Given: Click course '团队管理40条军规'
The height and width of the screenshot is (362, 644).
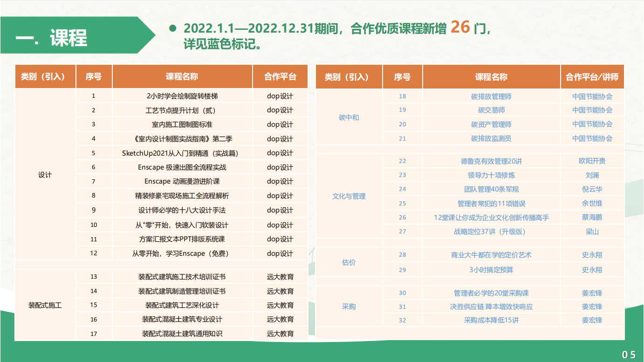Looking at the screenshot, I should (x=492, y=189).
